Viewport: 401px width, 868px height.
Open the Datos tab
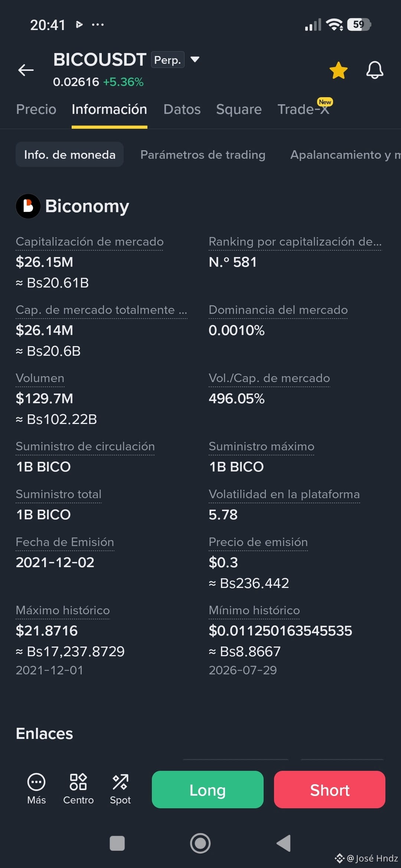pos(182,109)
